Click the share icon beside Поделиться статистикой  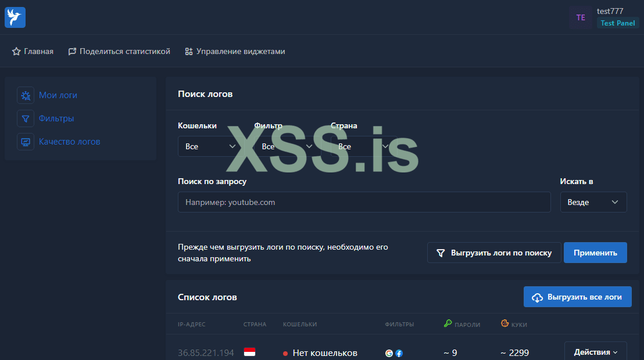[72, 51]
